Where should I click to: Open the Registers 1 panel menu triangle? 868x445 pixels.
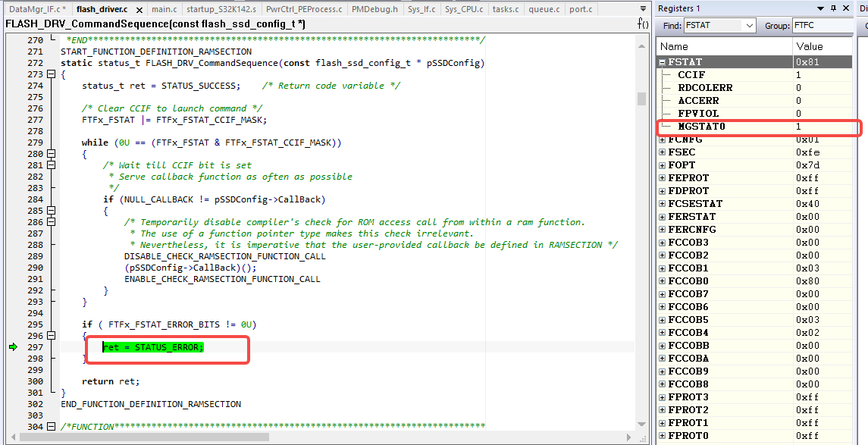click(820, 8)
